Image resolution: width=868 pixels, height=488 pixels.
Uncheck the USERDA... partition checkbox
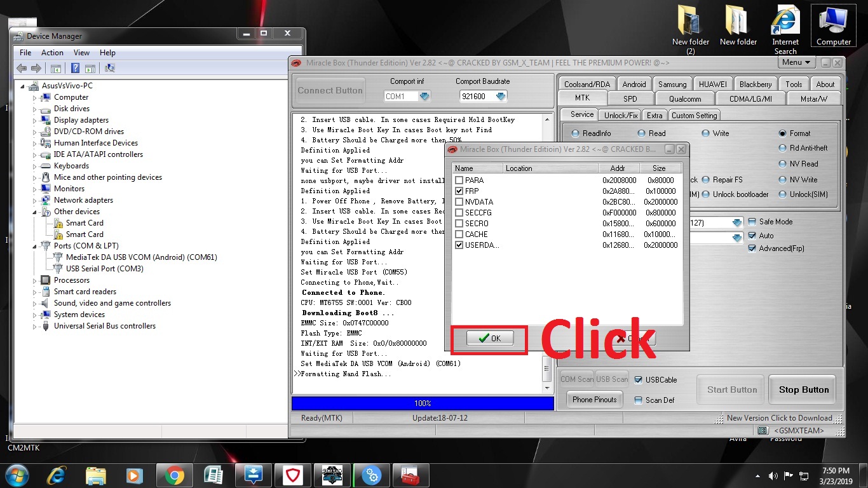pyautogui.click(x=459, y=245)
